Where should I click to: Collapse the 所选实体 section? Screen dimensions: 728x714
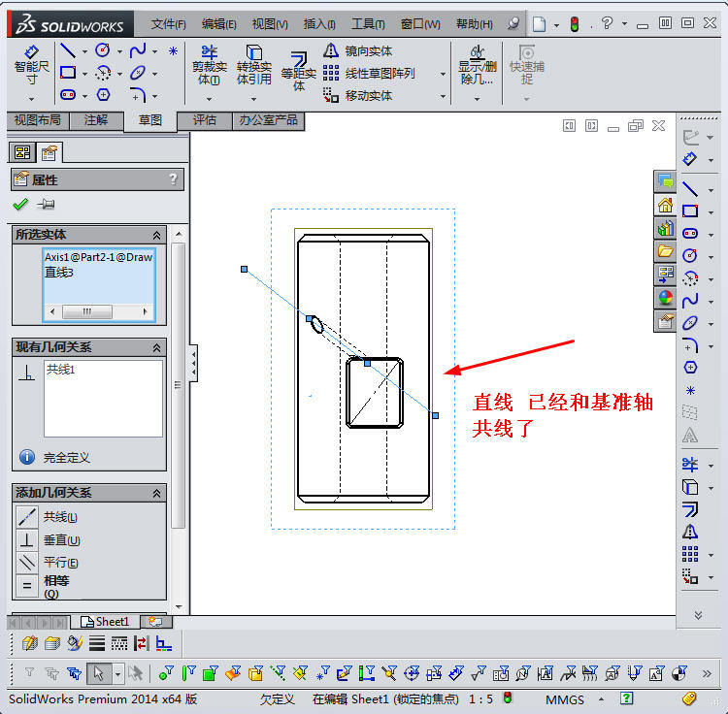pos(156,235)
